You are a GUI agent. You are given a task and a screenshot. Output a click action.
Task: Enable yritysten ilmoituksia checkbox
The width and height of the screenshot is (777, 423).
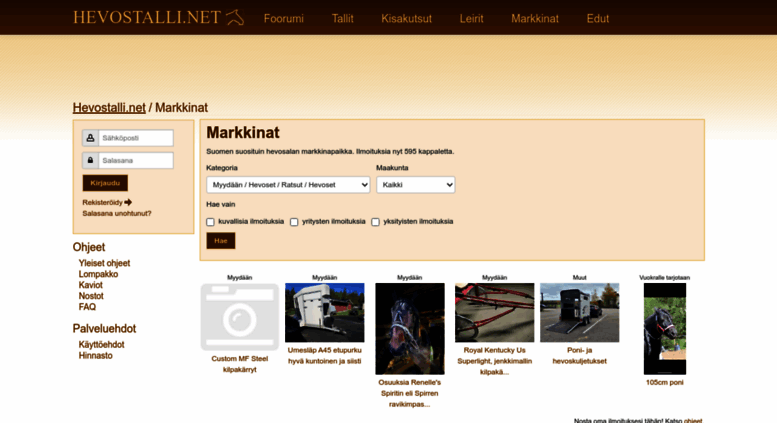click(294, 222)
